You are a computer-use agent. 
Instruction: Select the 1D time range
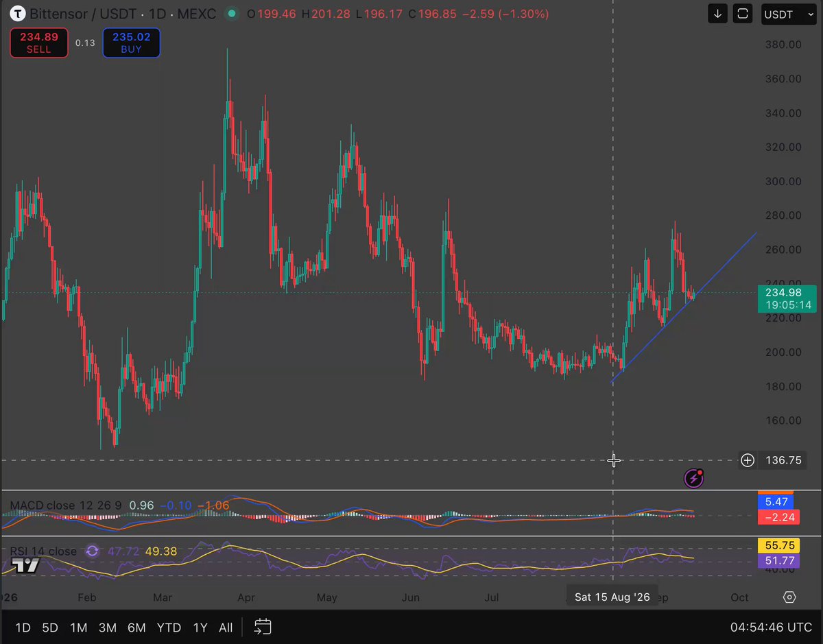(x=23, y=628)
